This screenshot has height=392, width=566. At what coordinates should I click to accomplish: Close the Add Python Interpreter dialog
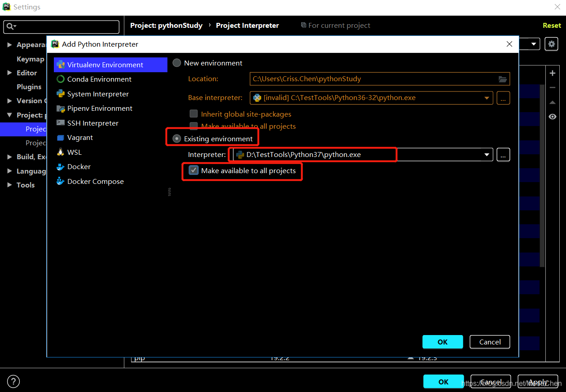coord(509,44)
